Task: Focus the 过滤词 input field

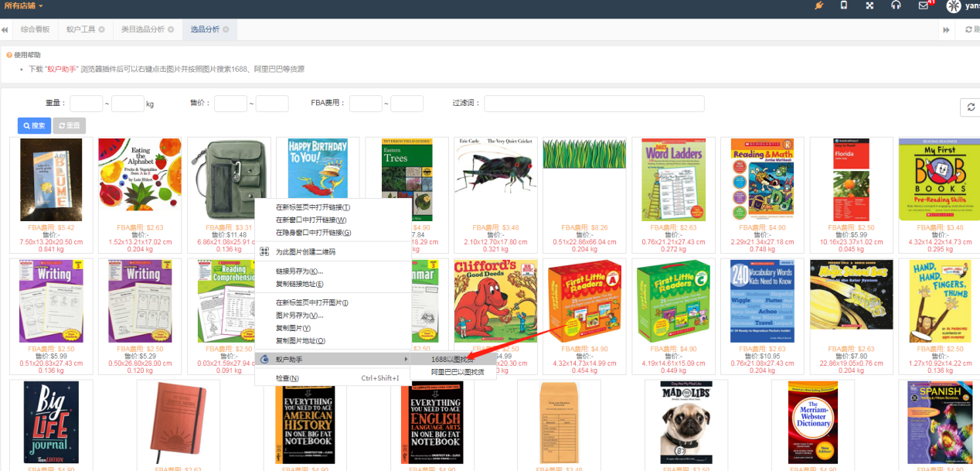Action: pyautogui.click(x=594, y=104)
